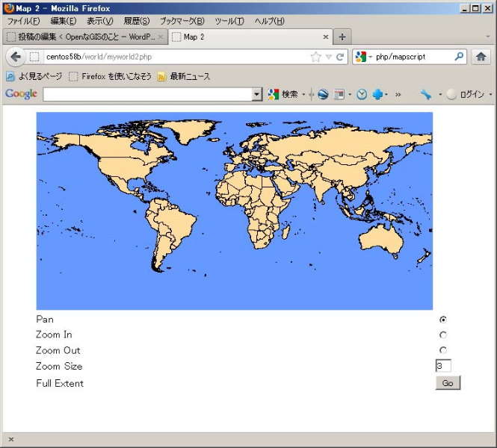Click the browser back arrow button
Screen dimensions: 497x448
(x=16, y=57)
